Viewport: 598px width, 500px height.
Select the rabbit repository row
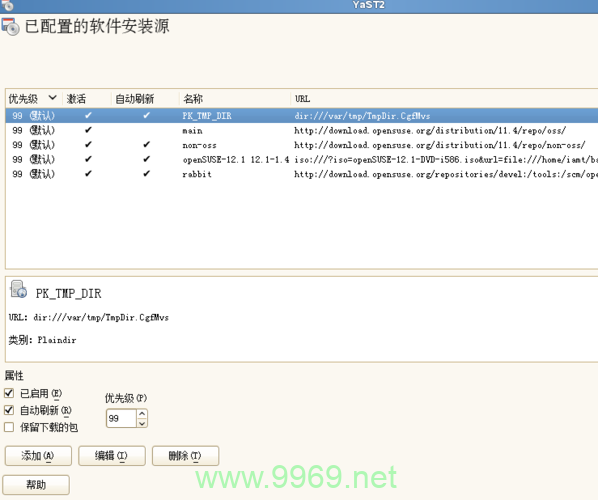click(x=302, y=174)
